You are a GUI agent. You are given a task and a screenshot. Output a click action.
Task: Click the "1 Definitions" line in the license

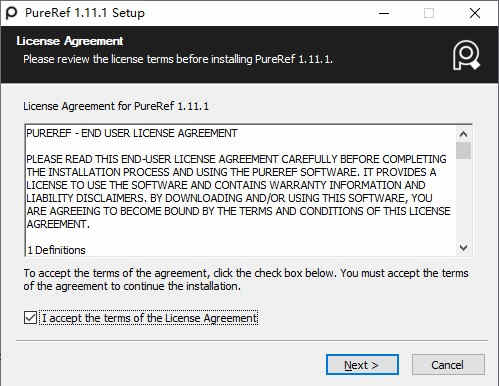tap(56, 250)
